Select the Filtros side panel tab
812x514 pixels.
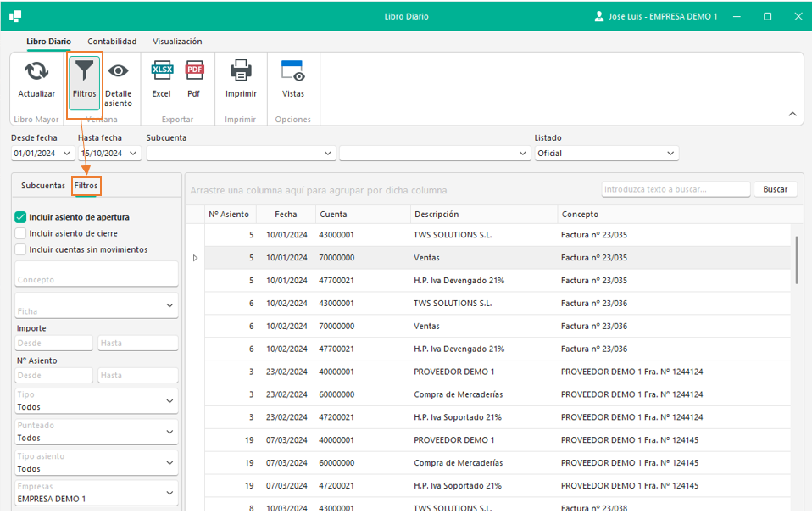pyautogui.click(x=86, y=186)
